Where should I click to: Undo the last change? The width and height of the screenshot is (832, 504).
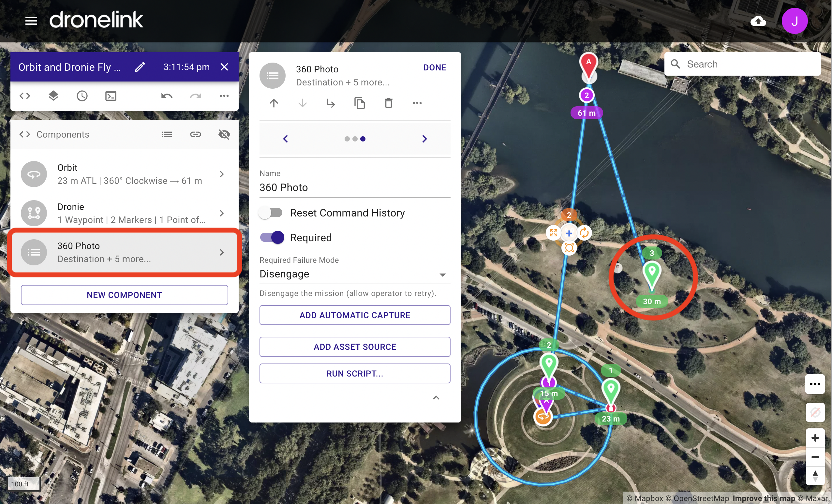click(167, 96)
